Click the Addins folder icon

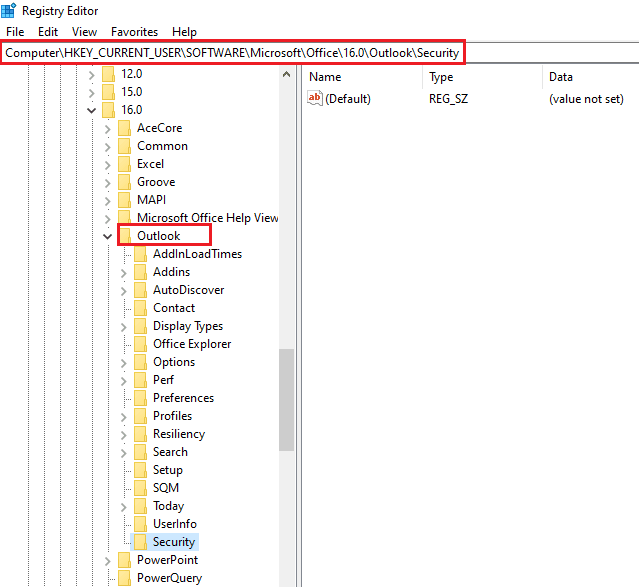pos(141,272)
